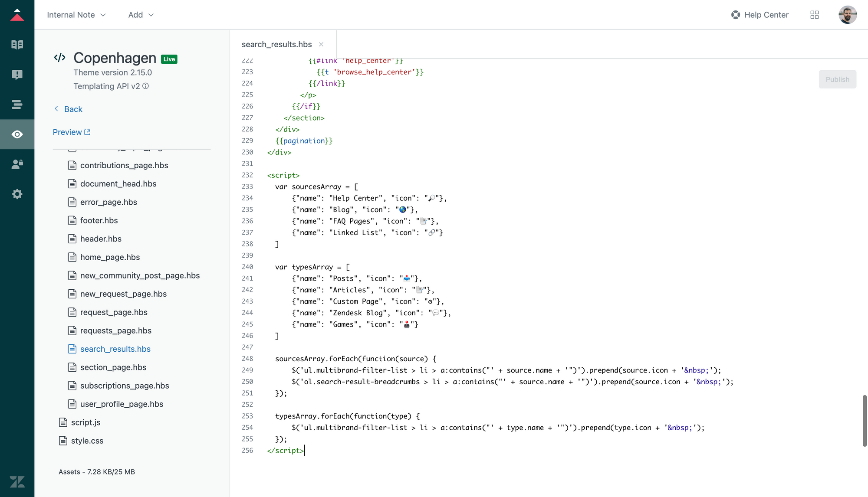Open the arrange content lines icon

click(x=17, y=105)
